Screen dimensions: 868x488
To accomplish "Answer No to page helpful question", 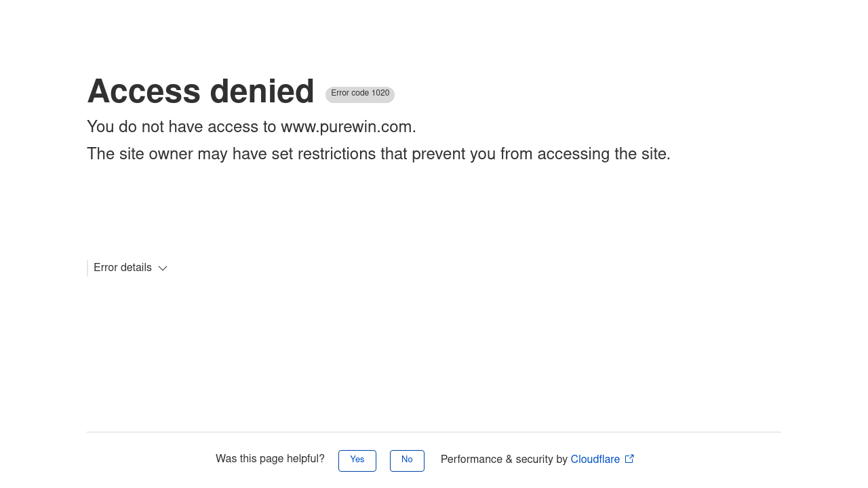I will pos(407,461).
